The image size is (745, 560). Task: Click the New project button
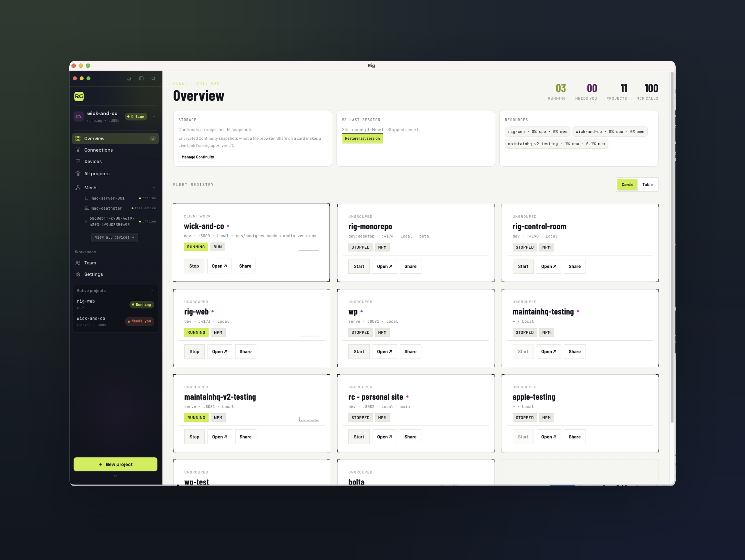pyautogui.click(x=115, y=464)
